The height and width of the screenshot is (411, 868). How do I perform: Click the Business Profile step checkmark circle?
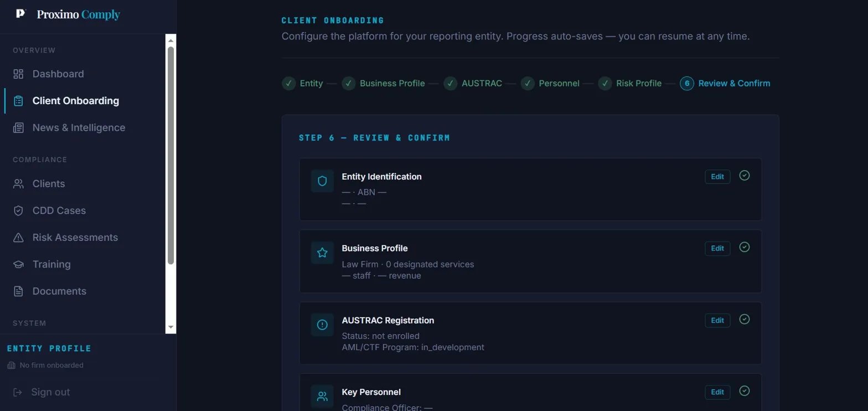(349, 84)
